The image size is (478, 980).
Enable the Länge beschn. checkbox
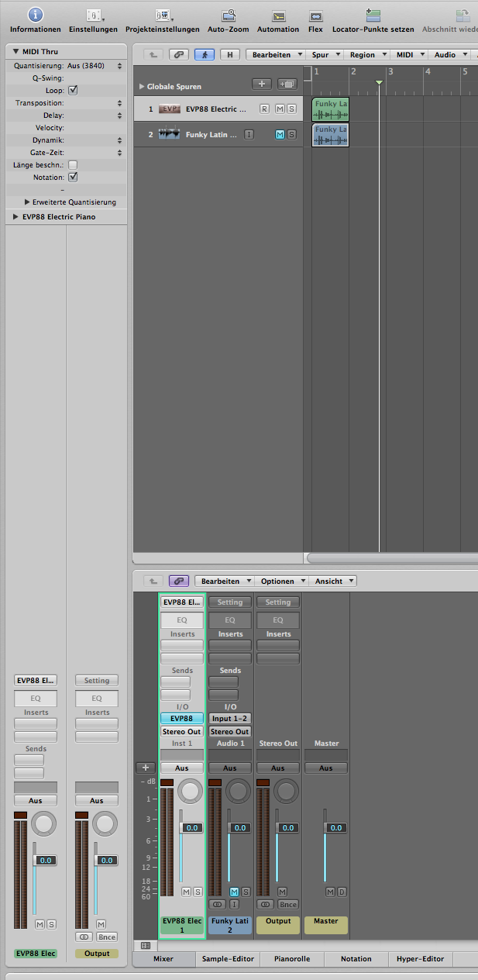[73, 165]
